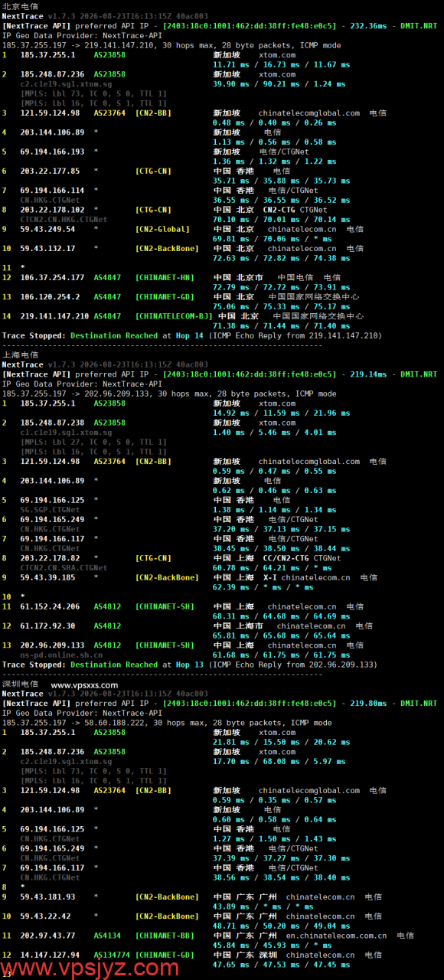Select latency 11.71 ms / 16.73 ms / 11.67 ms

tap(281, 65)
